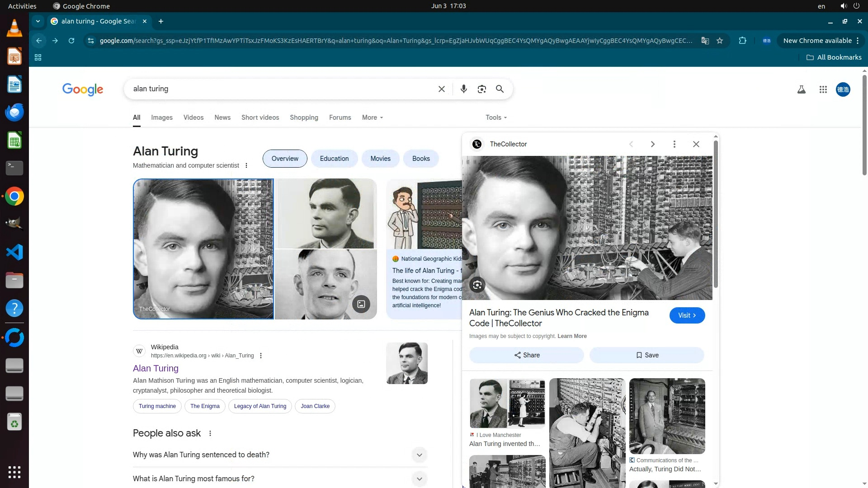This screenshot has width=868, height=488.
Task: Select the Education filter chip
Action: pyautogui.click(x=334, y=159)
